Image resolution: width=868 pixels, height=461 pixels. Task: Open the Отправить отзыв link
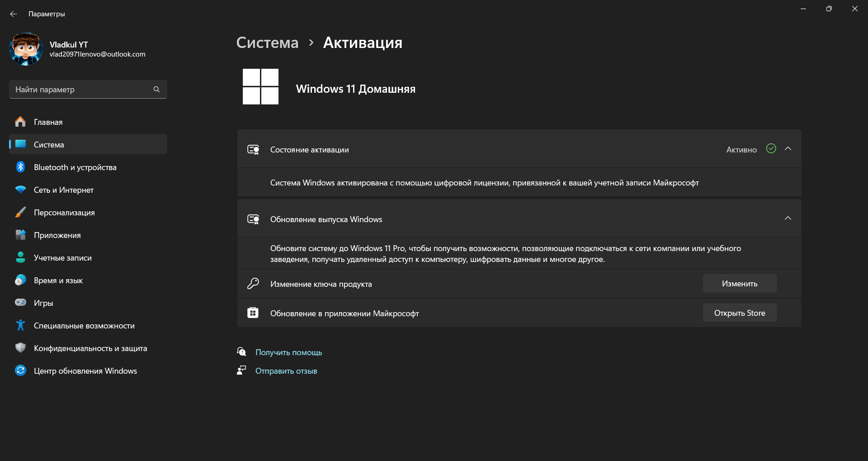[286, 371]
